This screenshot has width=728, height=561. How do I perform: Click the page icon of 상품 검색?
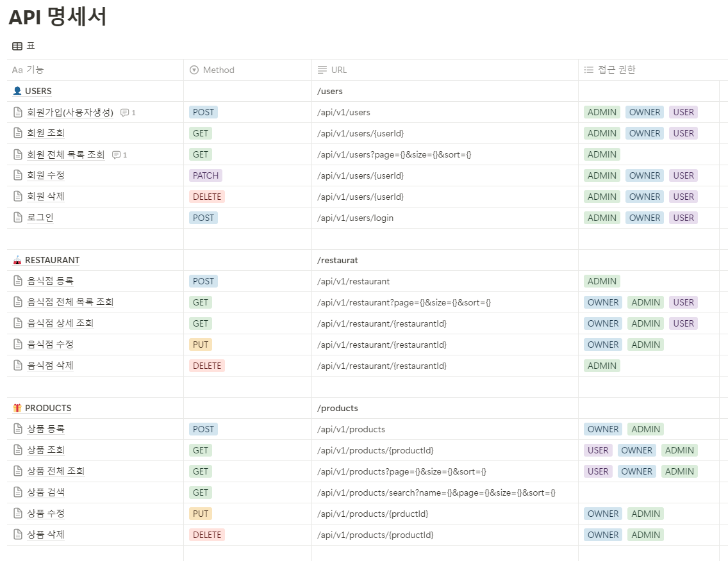click(18, 492)
